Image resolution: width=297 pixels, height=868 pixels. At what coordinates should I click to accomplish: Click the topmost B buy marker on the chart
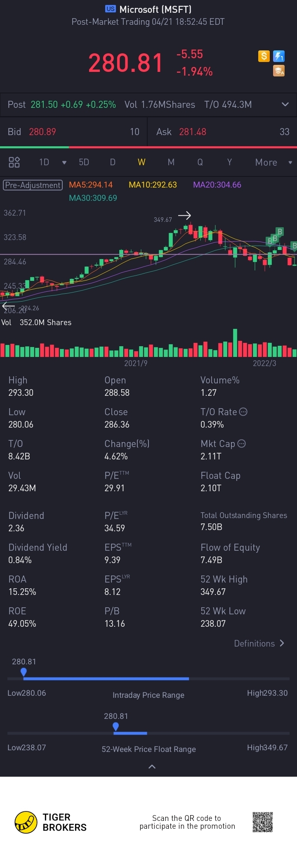point(280,231)
